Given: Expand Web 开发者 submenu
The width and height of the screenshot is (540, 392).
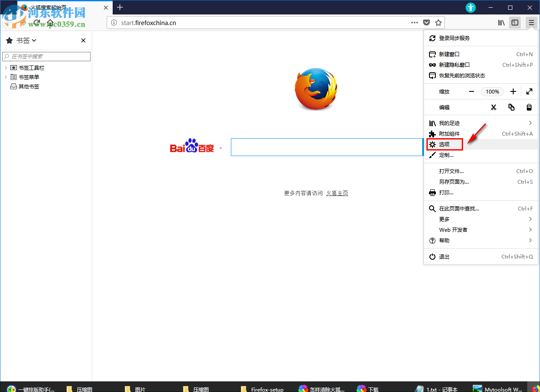Looking at the screenshot, I should pyautogui.click(x=481, y=230).
